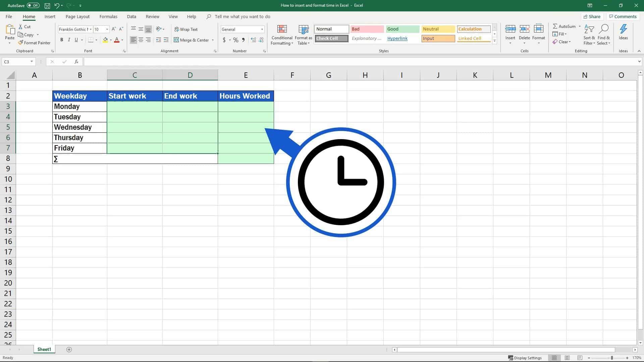644x362 pixels.
Task: Open Conditional Formatting menu
Action: [x=282, y=35]
